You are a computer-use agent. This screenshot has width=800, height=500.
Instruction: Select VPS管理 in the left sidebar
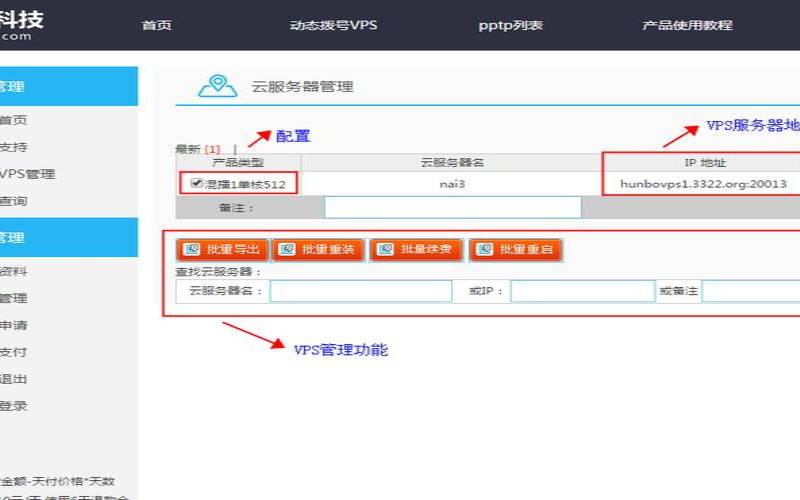[x=27, y=174]
